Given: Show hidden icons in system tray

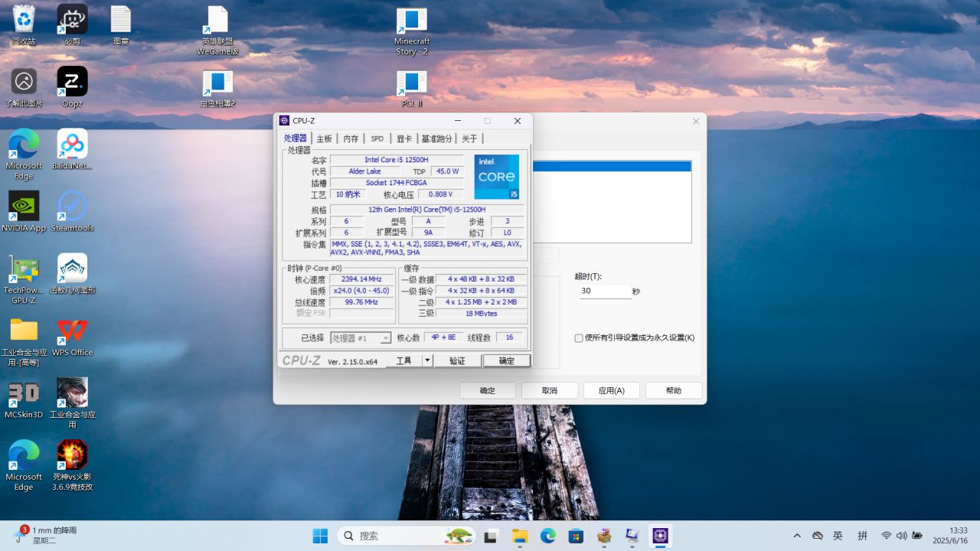Looking at the screenshot, I should tap(797, 536).
